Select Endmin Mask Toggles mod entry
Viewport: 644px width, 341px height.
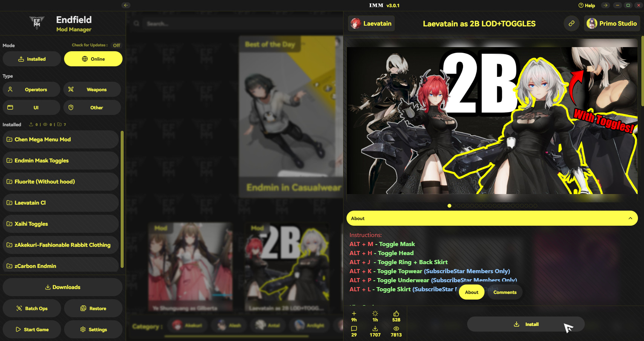coord(61,161)
